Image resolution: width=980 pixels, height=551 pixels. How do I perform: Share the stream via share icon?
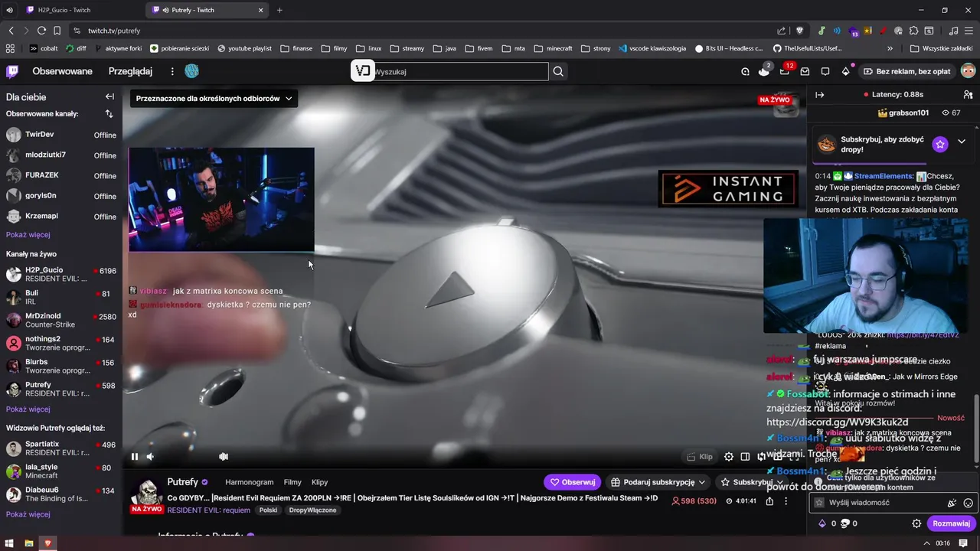pyautogui.click(x=769, y=501)
